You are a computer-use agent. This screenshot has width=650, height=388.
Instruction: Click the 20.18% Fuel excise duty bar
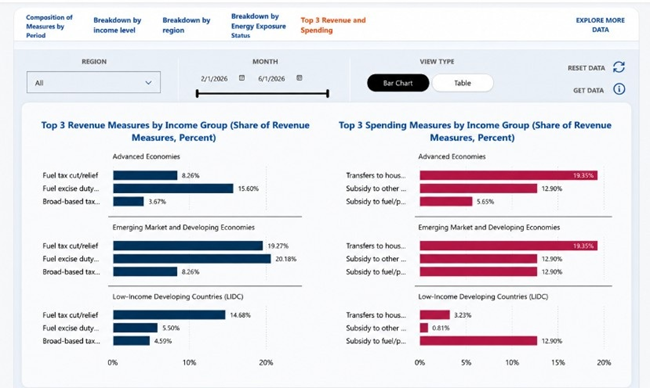pos(192,259)
